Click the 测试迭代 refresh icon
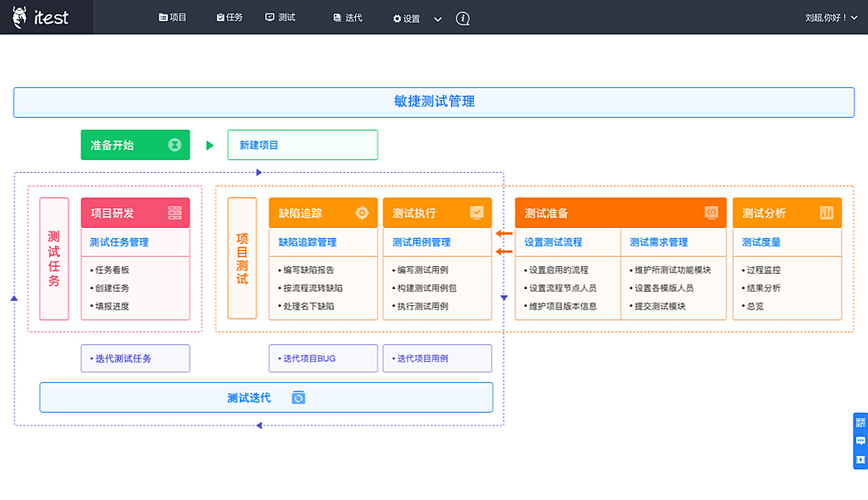Screen dimensions: 868x500 298,397
